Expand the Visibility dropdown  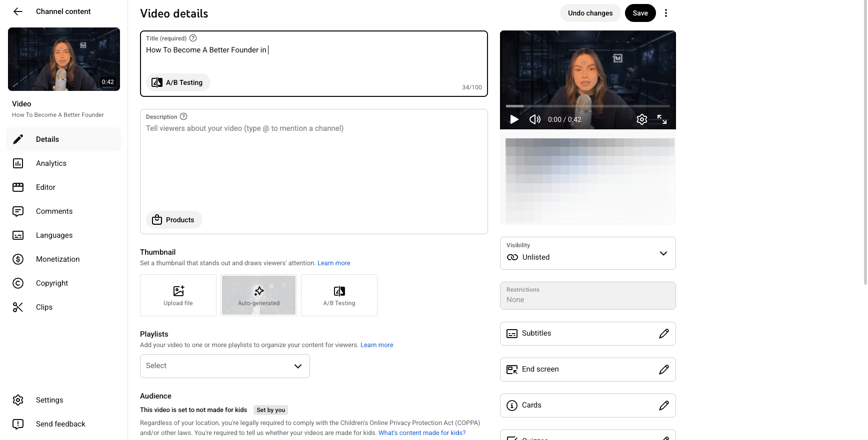(x=588, y=253)
